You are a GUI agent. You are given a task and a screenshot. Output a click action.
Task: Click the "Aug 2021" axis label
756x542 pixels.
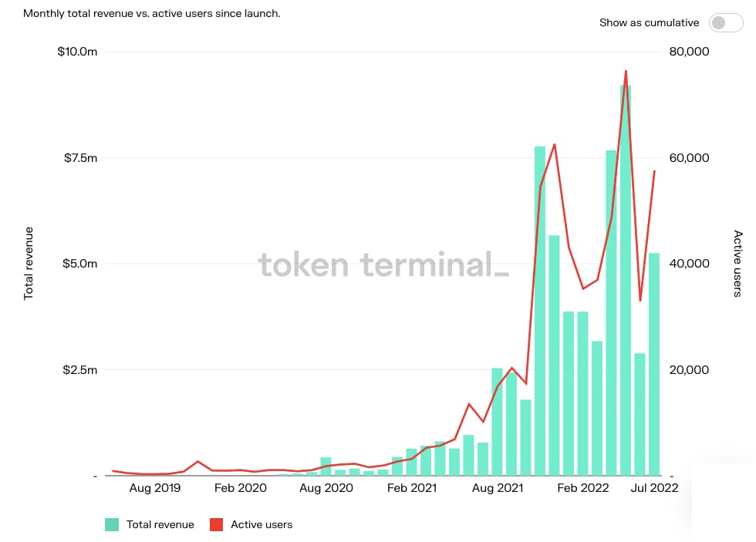coord(498,488)
